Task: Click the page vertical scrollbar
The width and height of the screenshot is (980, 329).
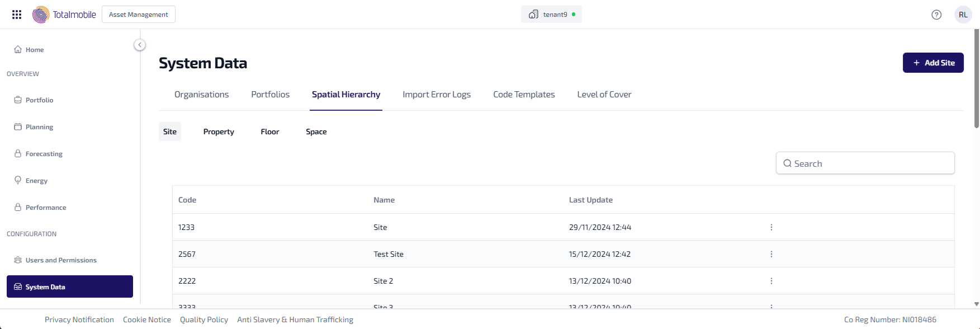Action: point(976,78)
